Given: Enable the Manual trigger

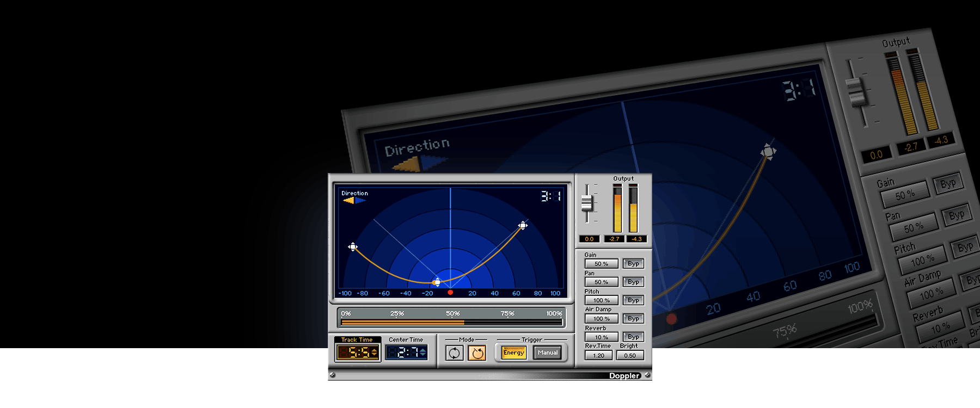Looking at the screenshot, I should pyautogui.click(x=548, y=353).
